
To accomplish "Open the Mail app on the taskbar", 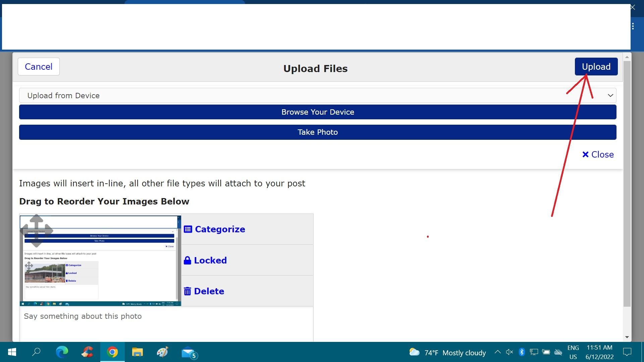I will coord(190,353).
